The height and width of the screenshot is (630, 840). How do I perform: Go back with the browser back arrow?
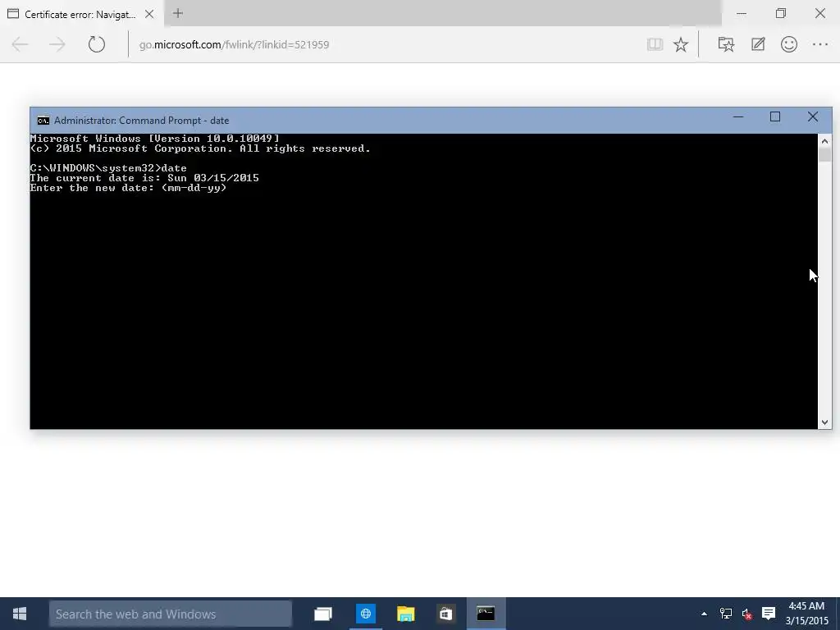click(x=20, y=44)
